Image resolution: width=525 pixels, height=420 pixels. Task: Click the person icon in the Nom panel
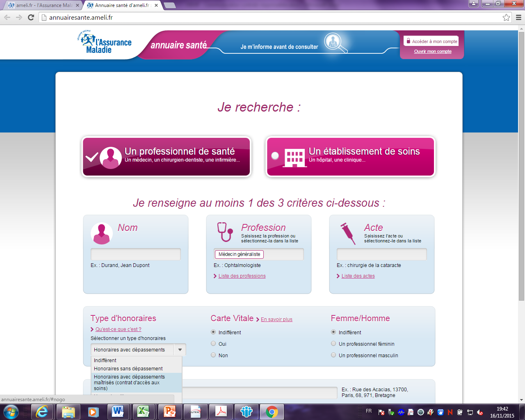(x=101, y=233)
